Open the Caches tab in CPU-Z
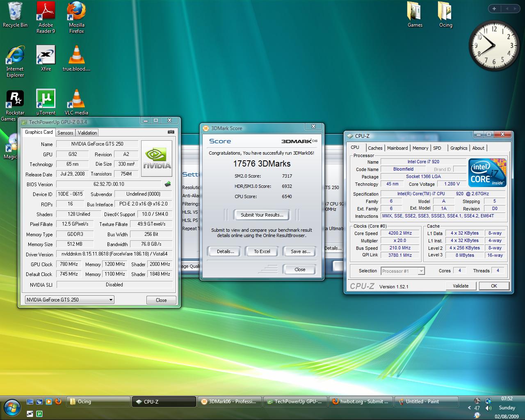Screen dimensions: 525x420 click(375, 148)
